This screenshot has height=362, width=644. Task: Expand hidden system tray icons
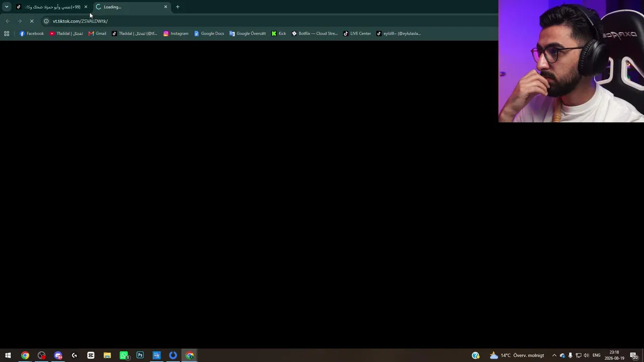[554, 355]
